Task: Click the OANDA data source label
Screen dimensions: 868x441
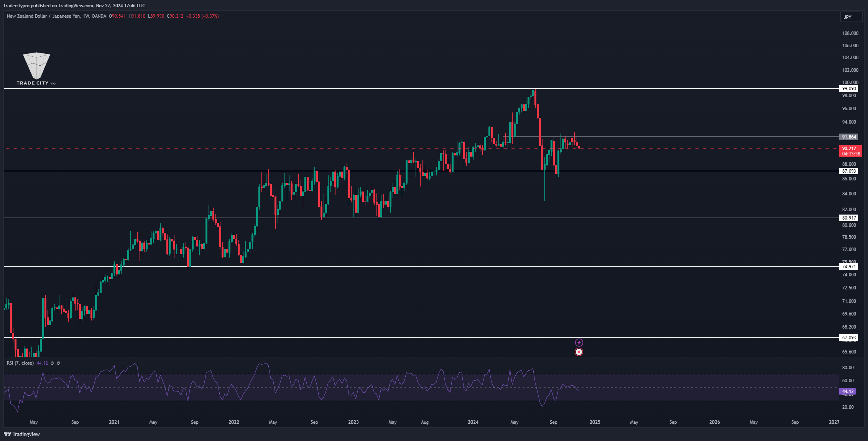Action: 99,16
